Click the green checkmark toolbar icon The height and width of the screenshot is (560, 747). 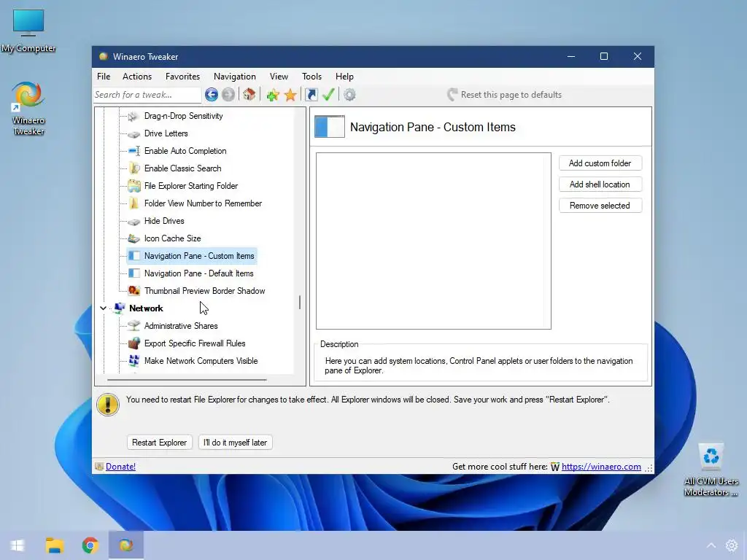[x=328, y=95]
